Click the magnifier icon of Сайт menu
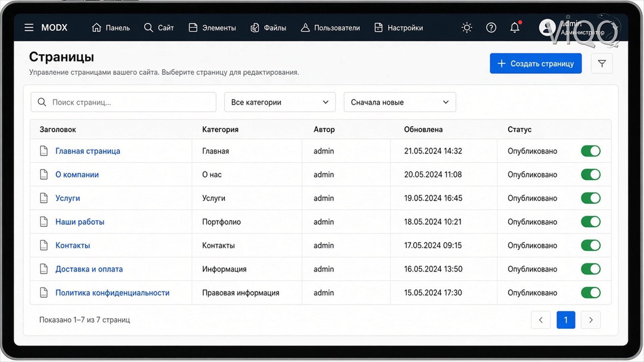 click(x=148, y=27)
